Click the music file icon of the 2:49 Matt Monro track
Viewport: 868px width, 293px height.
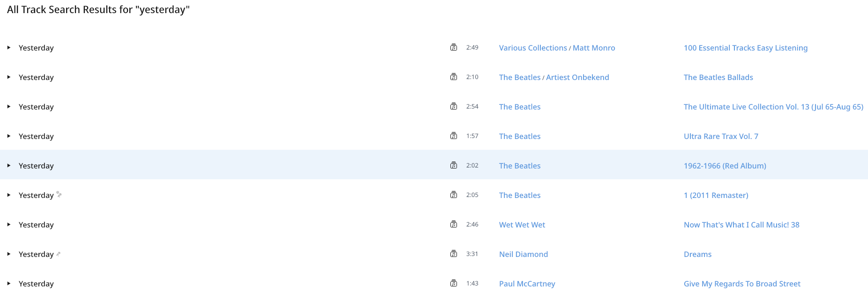(454, 47)
